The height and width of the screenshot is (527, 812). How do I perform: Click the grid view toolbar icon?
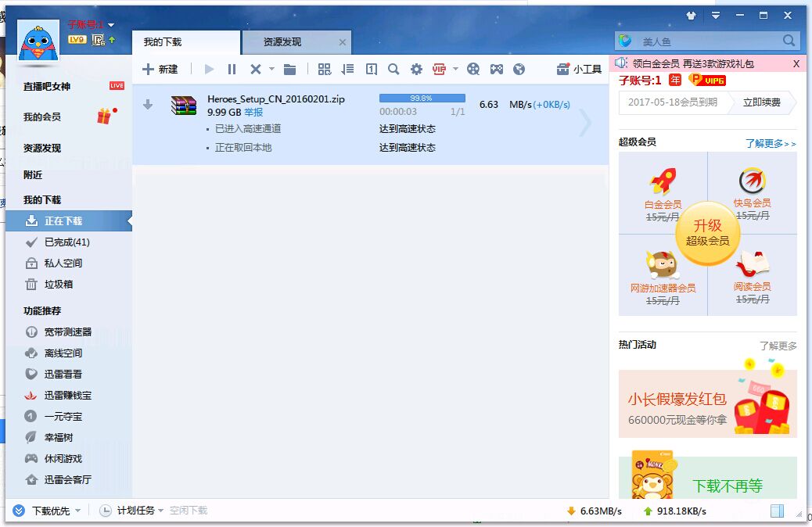click(x=325, y=70)
